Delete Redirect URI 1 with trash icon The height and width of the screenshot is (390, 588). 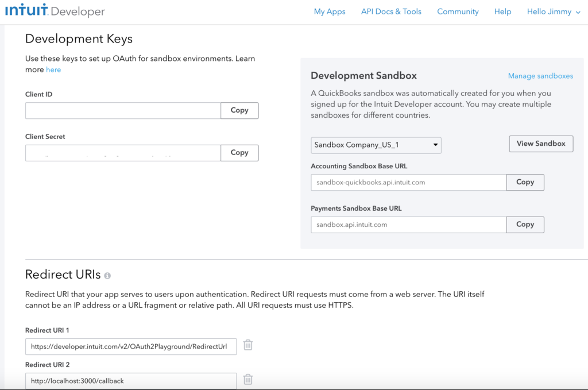click(248, 345)
